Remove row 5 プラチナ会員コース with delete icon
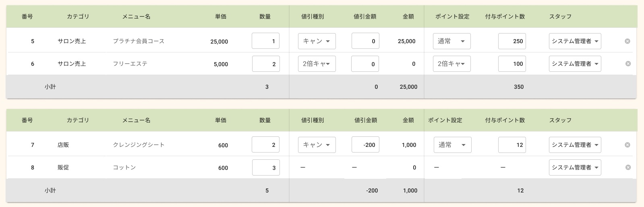This screenshot has height=207, width=644. pyautogui.click(x=627, y=41)
